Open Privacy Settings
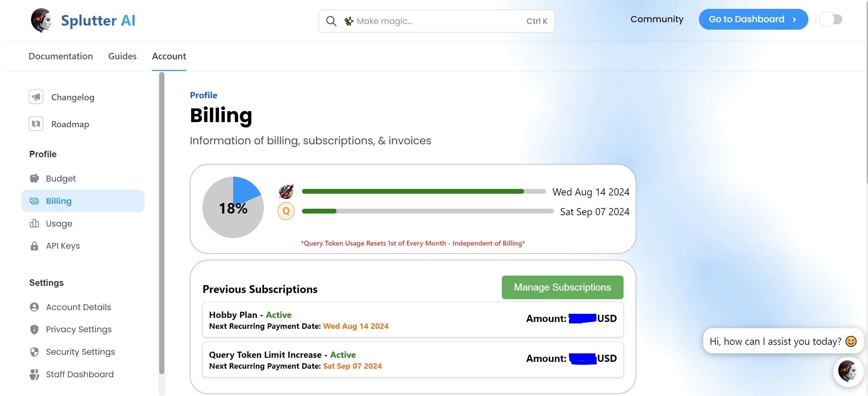Viewport: 868px width, 396px height. 79,329
